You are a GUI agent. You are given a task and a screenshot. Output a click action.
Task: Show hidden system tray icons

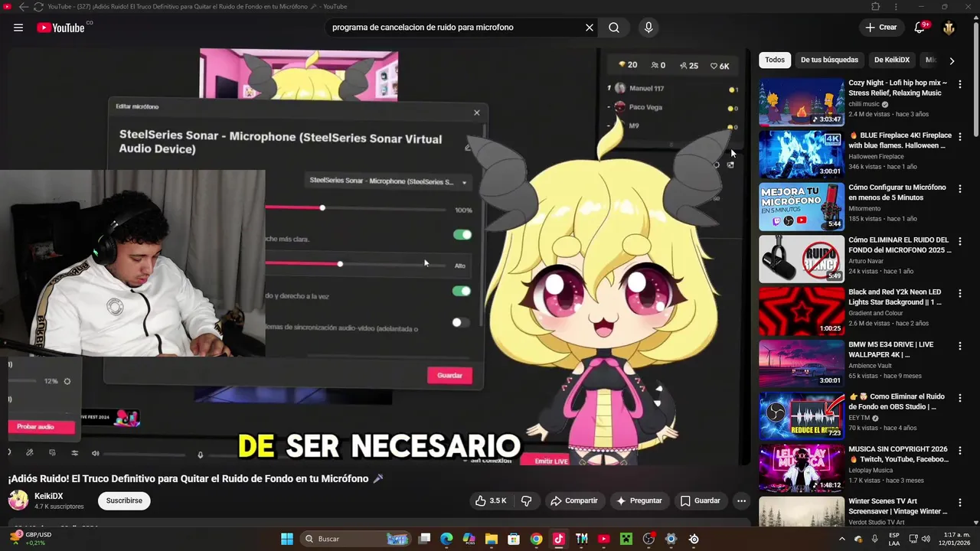click(x=841, y=539)
